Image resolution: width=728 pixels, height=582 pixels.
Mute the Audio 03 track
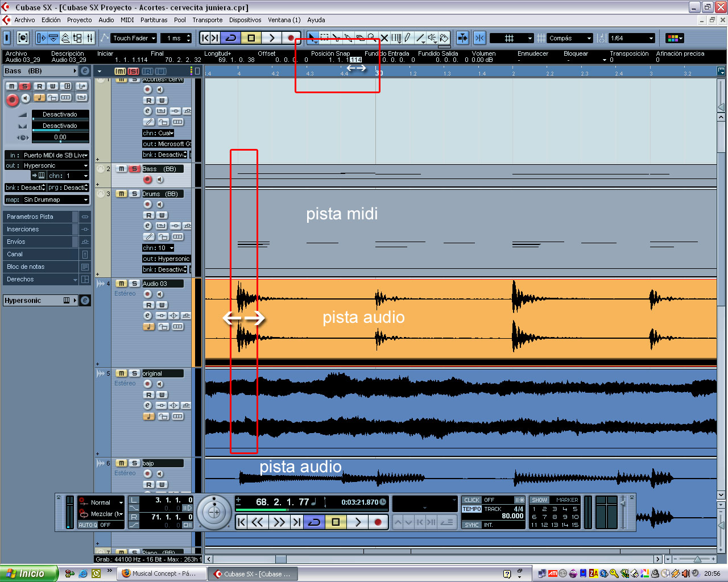click(x=122, y=284)
